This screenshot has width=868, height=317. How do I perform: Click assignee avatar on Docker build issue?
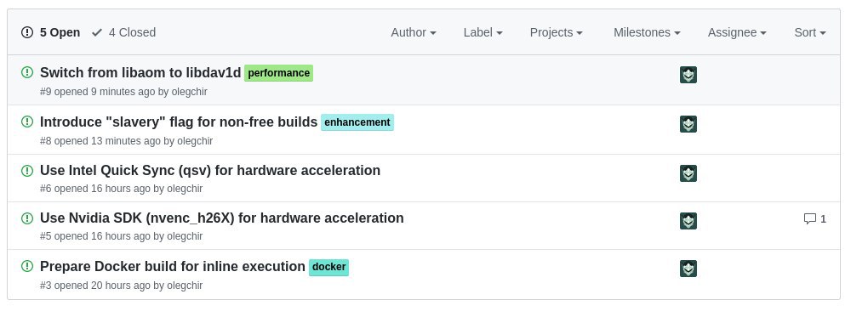point(688,269)
